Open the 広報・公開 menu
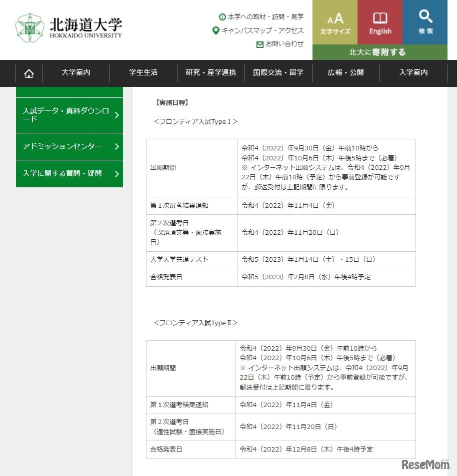Screen dimensions: 457x476 pos(346,72)
